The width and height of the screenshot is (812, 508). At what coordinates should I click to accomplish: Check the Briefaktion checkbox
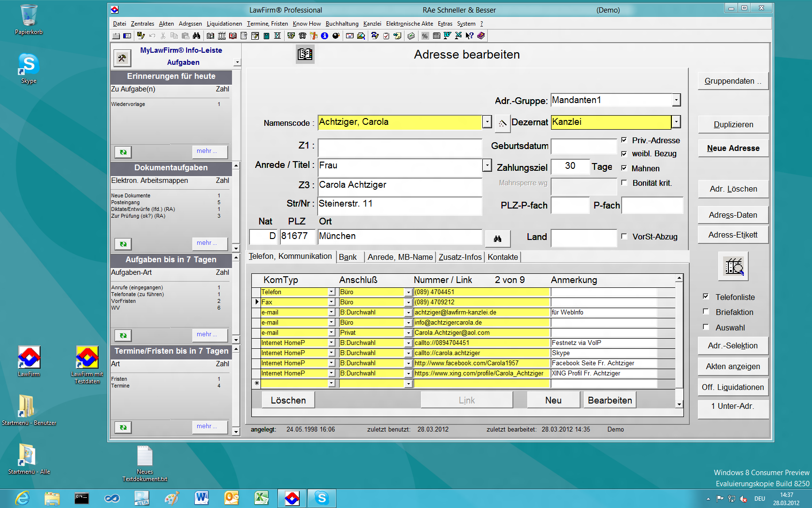706,312
